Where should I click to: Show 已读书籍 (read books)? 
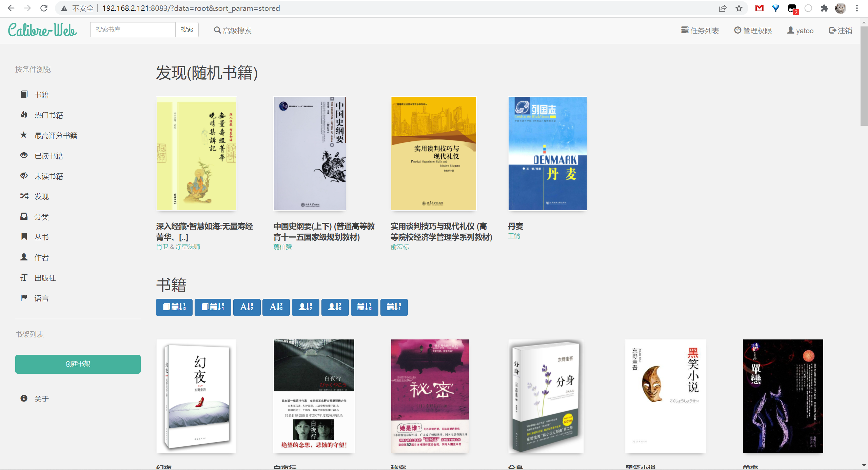(48, 156)
